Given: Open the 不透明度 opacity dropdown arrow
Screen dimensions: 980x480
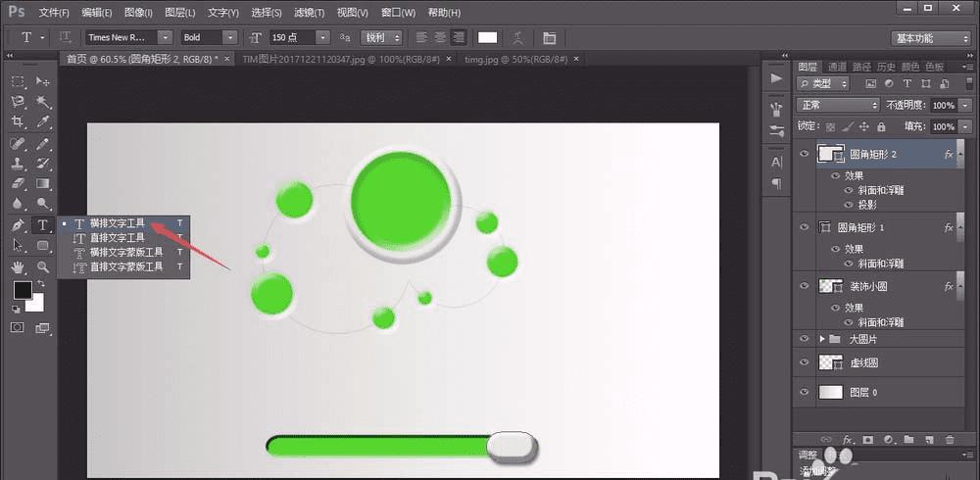Looking at the screenshot, I should [965, 105].
